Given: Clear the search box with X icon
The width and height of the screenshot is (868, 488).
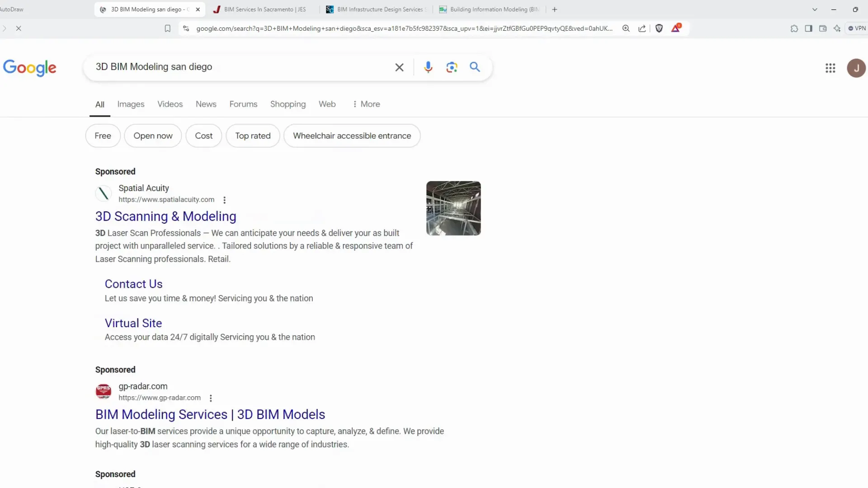Looking at the screenshot, I should (x=399, y=67).
